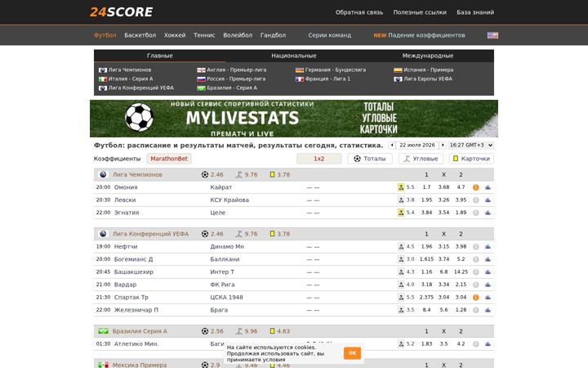The image size is (588, 368).
Task: Toggle the Тоталы odds view
Action: [x=370, y=159]
